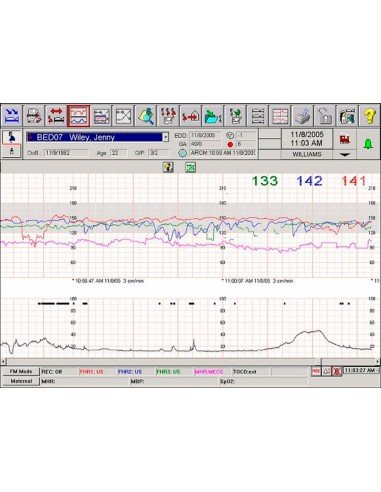Click the padlock lock icon
The height and width of the screenshot is (492, 381).
(x=325, y=116)
